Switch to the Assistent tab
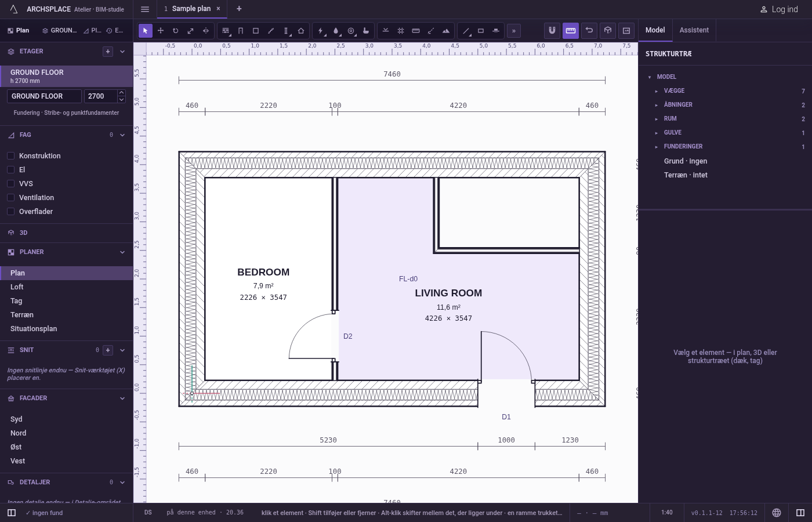Viewport: 812px width, 522px height. 694,30
